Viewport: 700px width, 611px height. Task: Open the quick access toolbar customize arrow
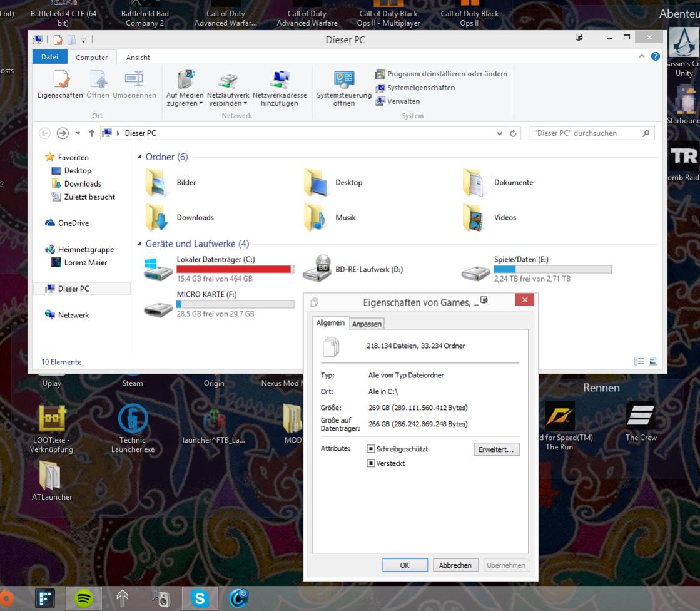coord(83,40)
